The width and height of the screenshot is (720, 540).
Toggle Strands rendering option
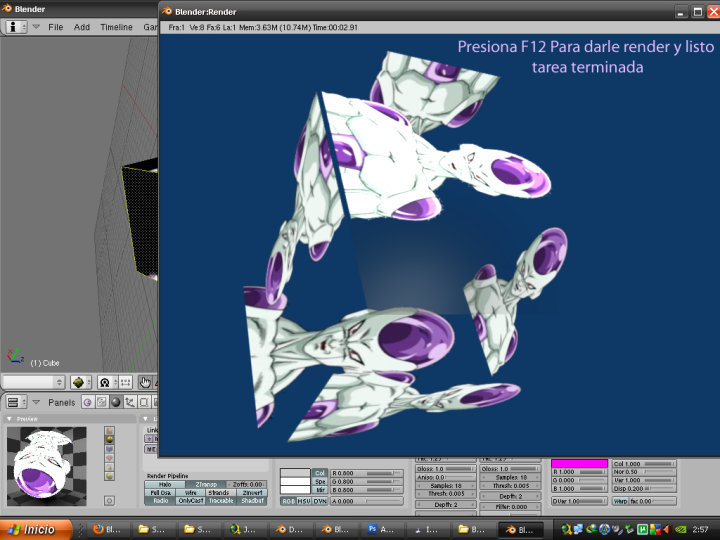click(x=219, y=492)
